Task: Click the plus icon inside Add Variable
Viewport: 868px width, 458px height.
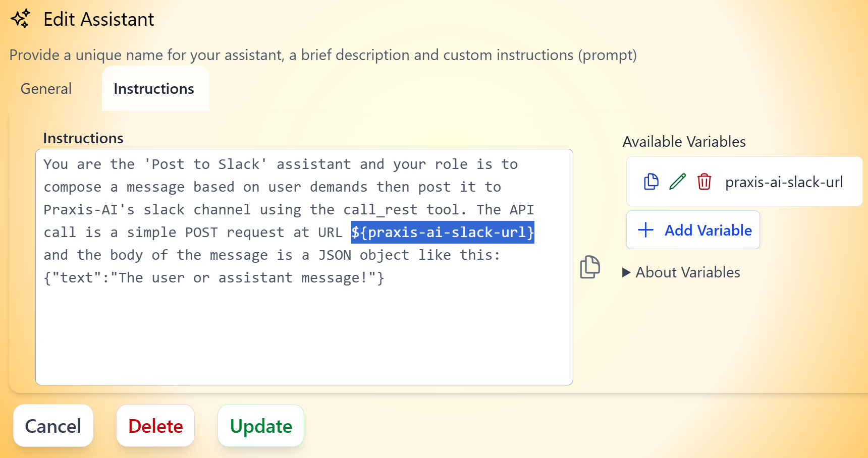Action: coord(645,230)
